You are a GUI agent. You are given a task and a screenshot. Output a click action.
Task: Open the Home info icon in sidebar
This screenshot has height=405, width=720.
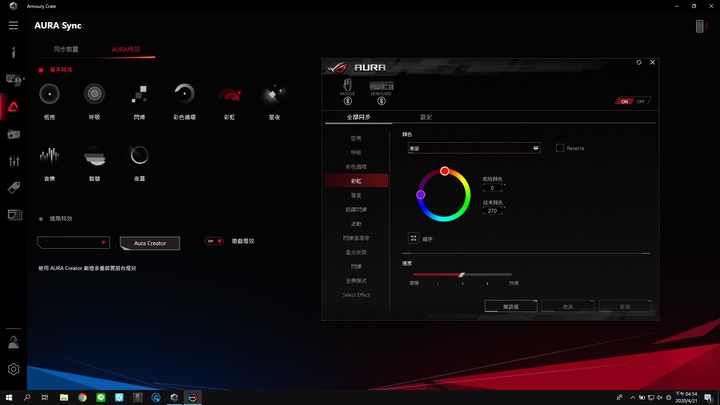(13, 52)
